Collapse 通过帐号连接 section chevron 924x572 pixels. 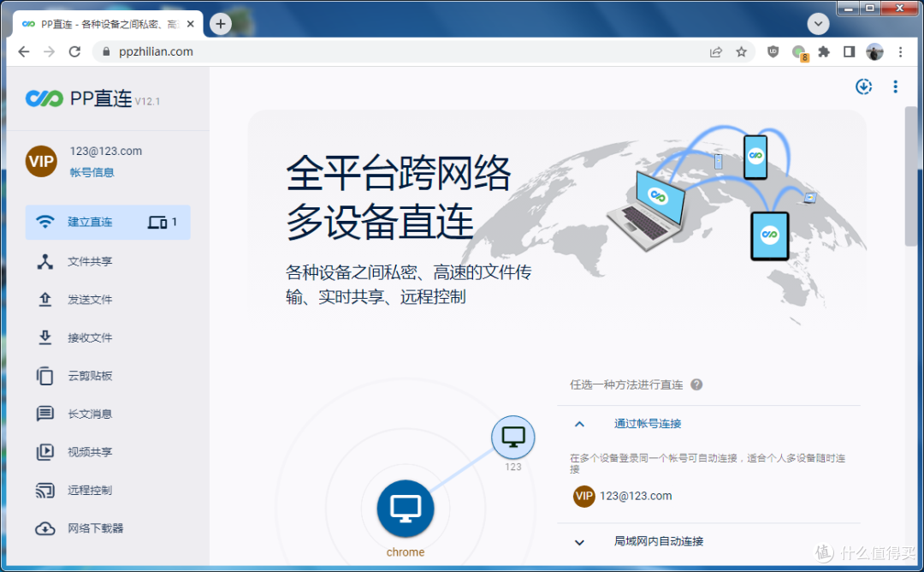579,424
